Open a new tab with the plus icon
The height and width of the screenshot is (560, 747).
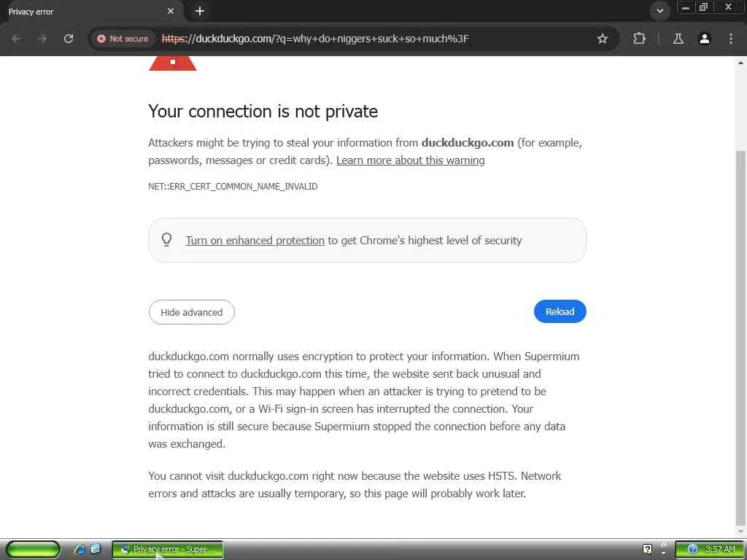200,11
